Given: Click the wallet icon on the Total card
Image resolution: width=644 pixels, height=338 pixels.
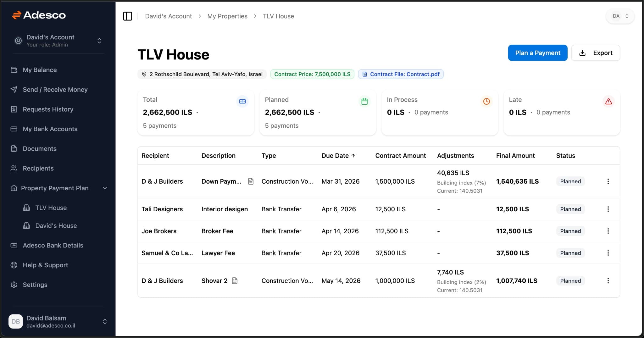Looking at the screenshot, I should coord(242,101).
